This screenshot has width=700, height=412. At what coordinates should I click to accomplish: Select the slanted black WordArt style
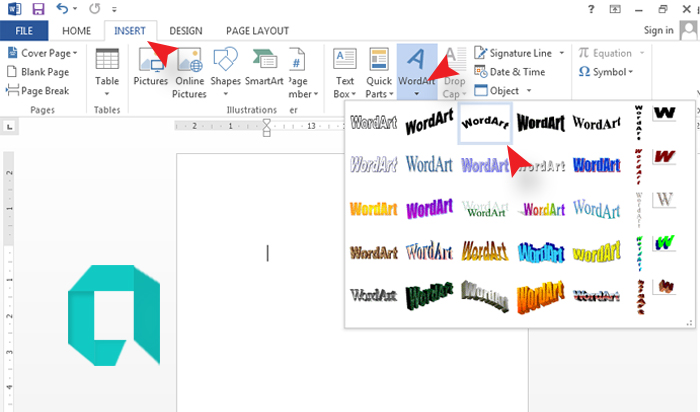tap(429, 122)
